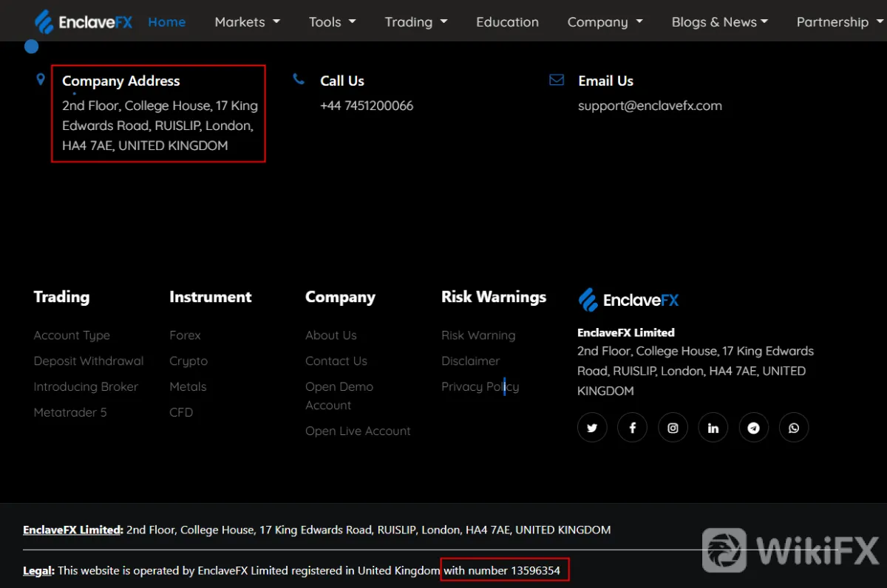
Task: Open the CFD instrument link
Action: [181, 413]
